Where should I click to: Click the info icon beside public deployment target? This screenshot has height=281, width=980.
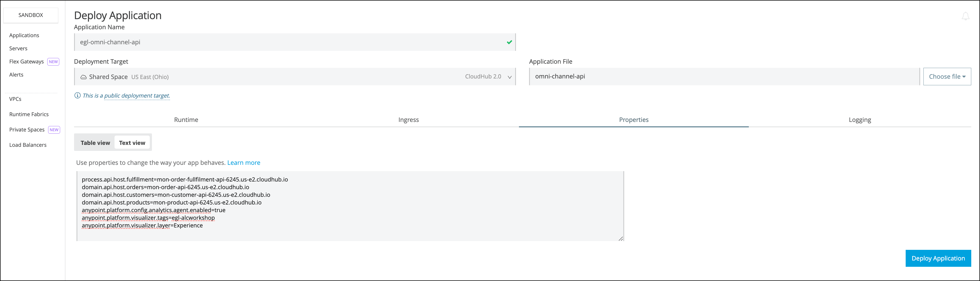pos(77,96)
